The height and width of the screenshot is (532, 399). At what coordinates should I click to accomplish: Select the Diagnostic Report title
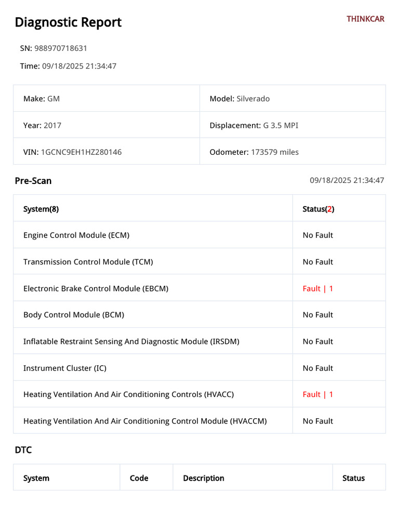click(68, 22)
